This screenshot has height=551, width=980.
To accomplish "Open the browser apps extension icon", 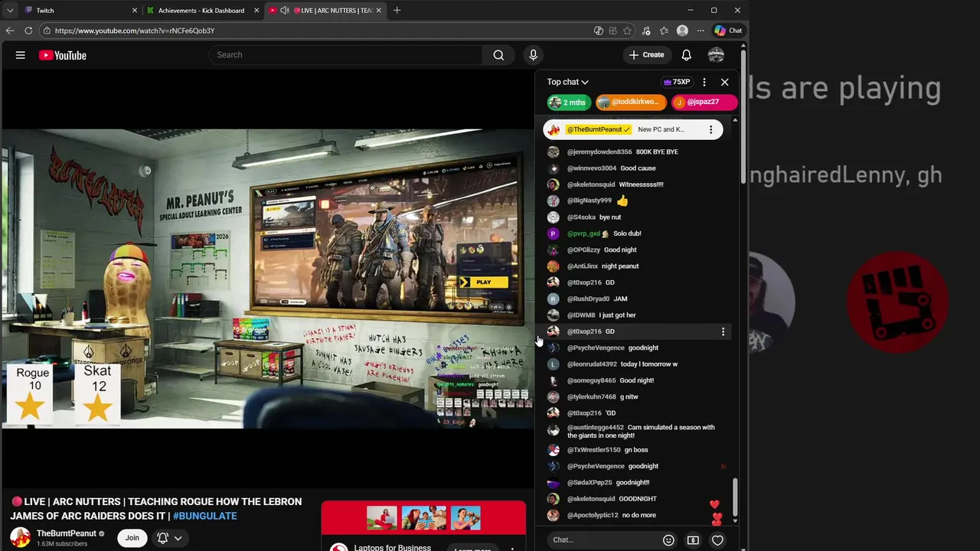I will (x=613, y=31).
